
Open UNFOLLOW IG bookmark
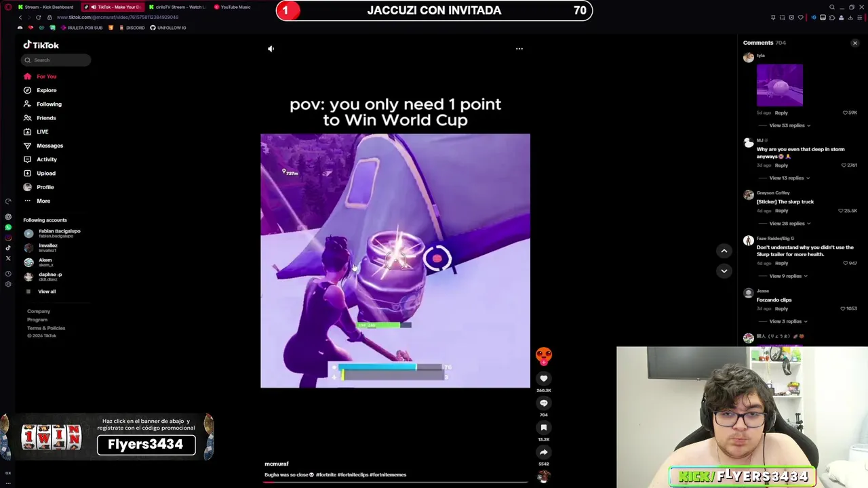tap(168, 28)
